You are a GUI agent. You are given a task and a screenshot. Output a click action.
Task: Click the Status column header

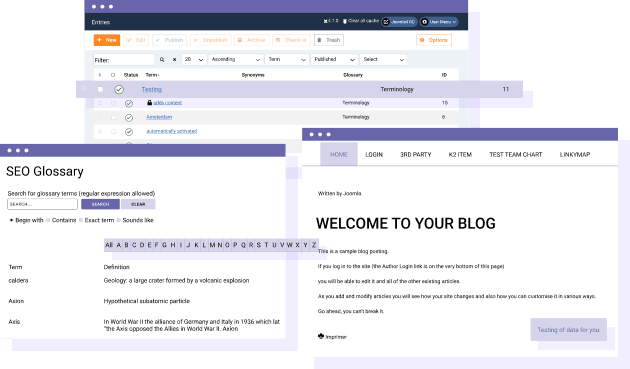(x=131, y=75)
